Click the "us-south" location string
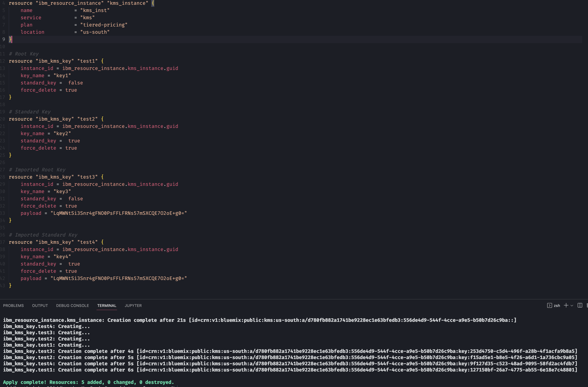 (95, 32)
